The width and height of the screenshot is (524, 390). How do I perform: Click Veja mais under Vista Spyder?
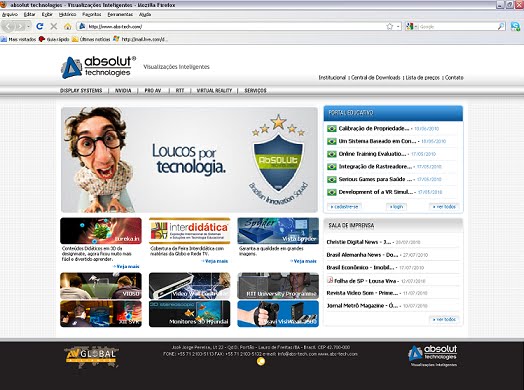(303, 261)
